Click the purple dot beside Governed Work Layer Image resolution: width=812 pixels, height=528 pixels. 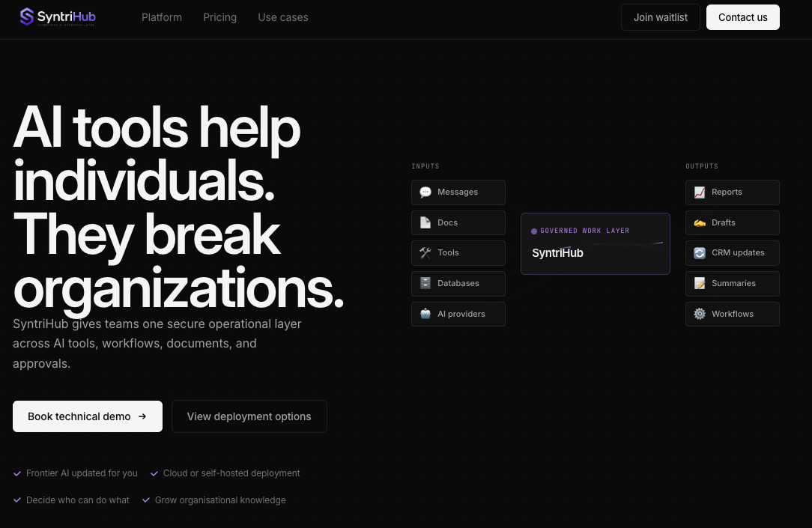(x=534, y=231)
